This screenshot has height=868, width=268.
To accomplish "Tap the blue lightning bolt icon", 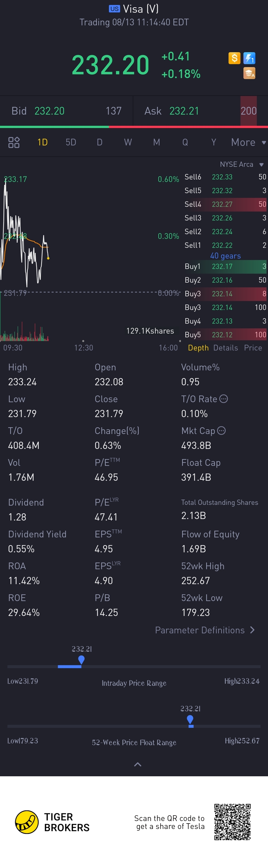I will (x=249, y=58).
